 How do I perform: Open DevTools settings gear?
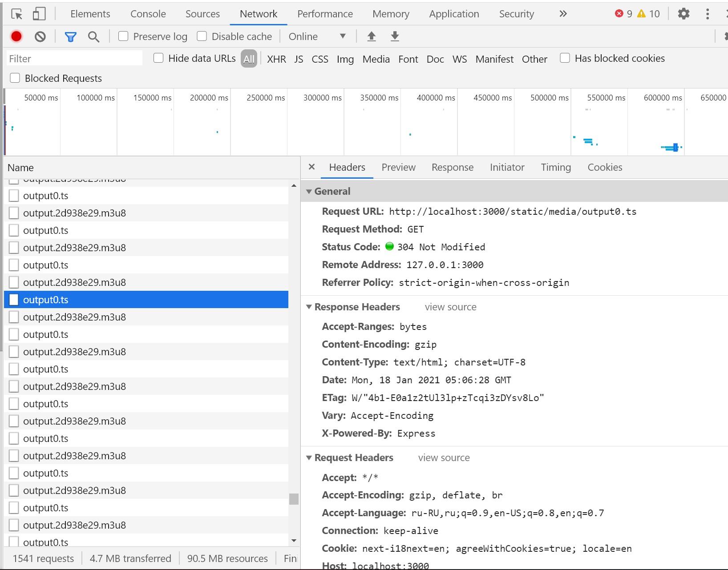click(684, 14)
